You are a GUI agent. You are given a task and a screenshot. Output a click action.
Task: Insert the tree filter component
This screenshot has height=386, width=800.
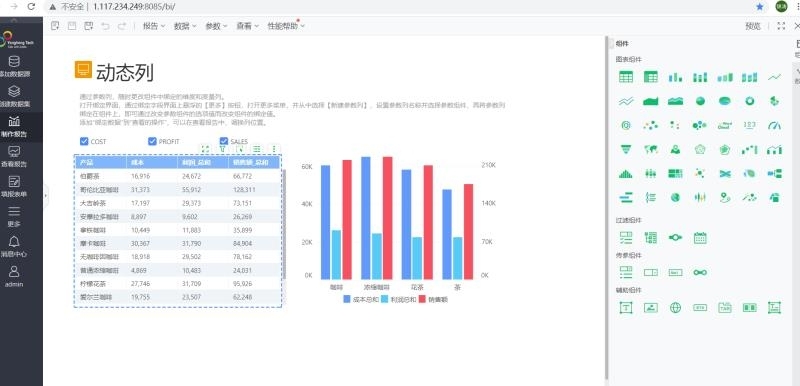click(x=651, y=238)
